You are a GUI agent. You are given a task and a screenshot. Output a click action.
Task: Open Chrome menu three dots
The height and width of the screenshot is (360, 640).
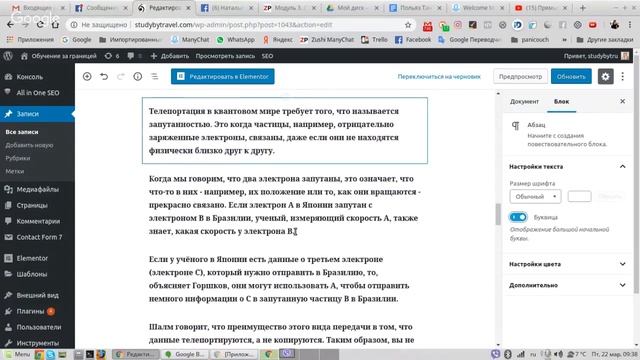point(630,25)
